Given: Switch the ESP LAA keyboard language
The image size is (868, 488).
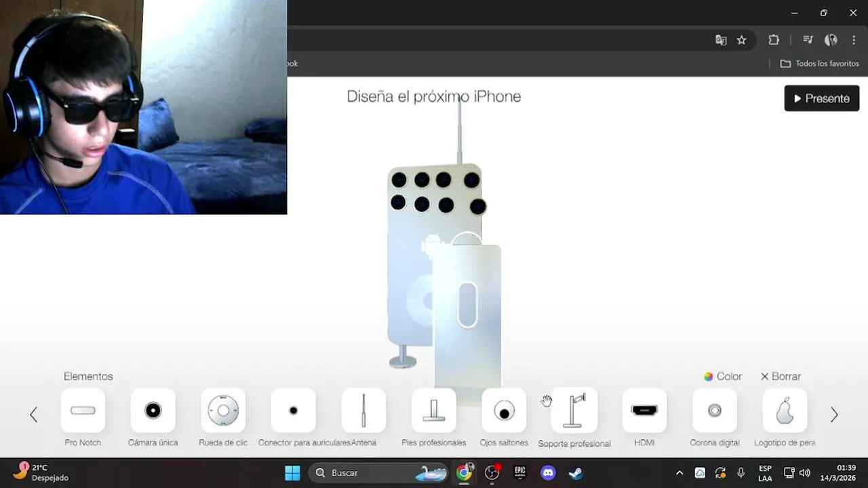Looking at the screenshot, I should pos(765,472).
